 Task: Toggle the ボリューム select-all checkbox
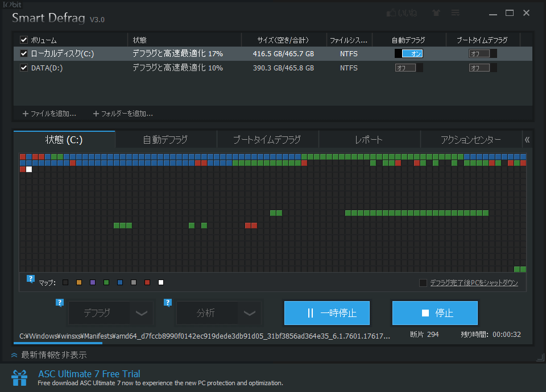[x=24, y=40]
